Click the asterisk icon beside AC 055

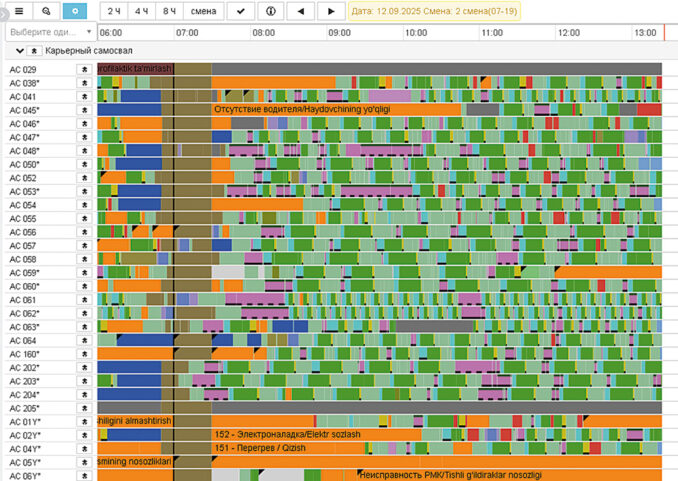click(x=84, y=219)
